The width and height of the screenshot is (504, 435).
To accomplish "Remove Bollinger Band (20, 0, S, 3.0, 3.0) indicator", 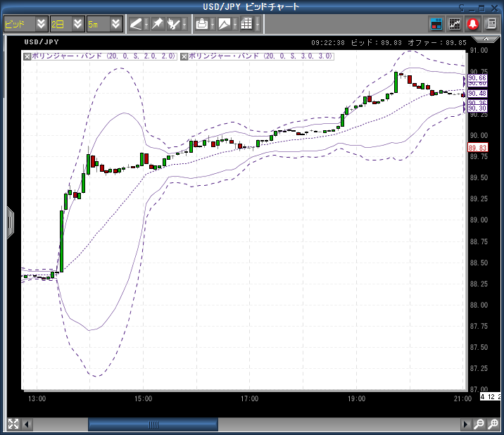I will pyautogui.click(x=184, y=56).
